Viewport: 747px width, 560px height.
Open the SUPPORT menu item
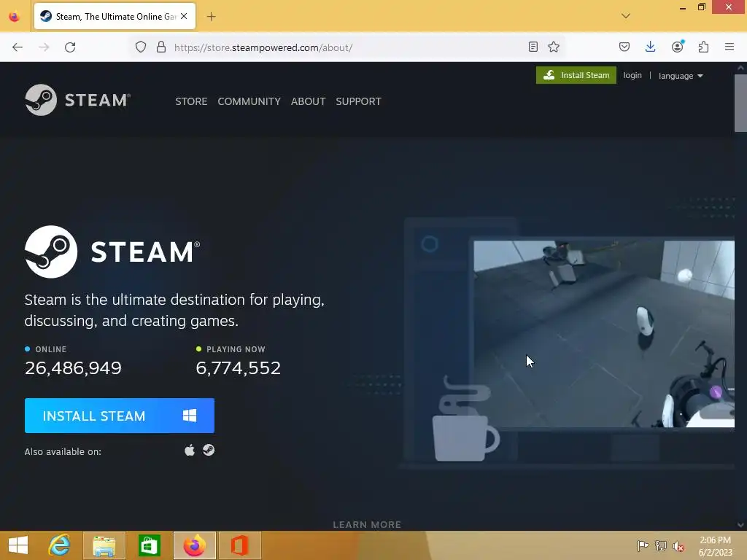358,101
